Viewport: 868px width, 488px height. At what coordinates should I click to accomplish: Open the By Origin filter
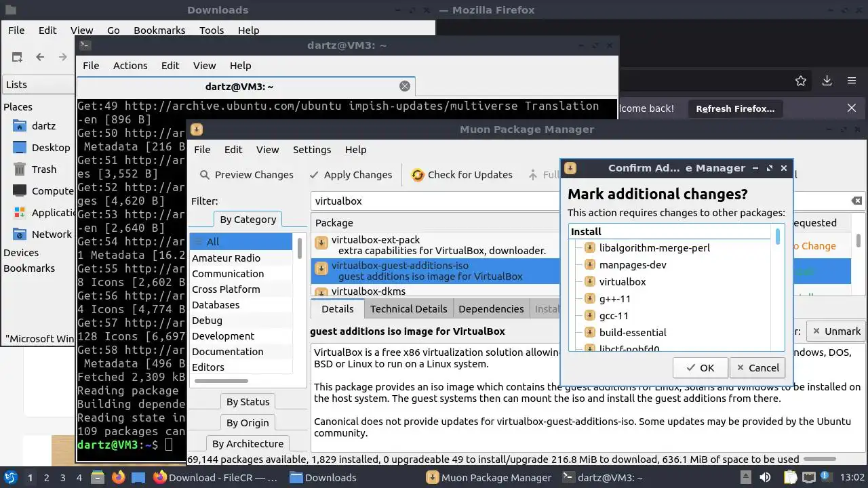248,423
